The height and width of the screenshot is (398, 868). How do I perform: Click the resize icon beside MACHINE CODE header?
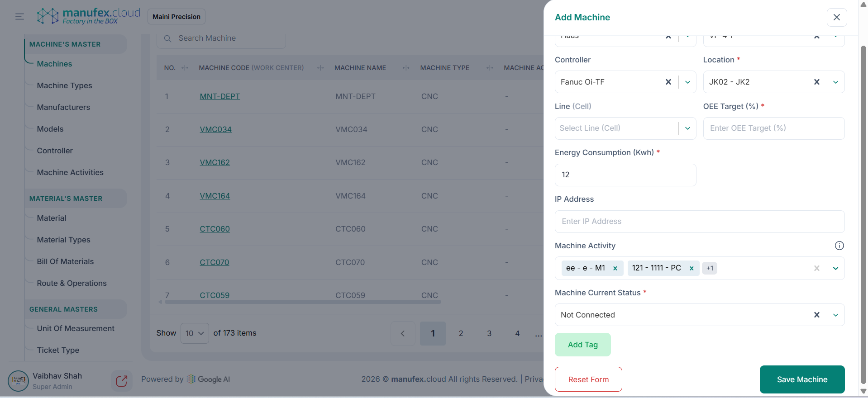click(320, 68)
